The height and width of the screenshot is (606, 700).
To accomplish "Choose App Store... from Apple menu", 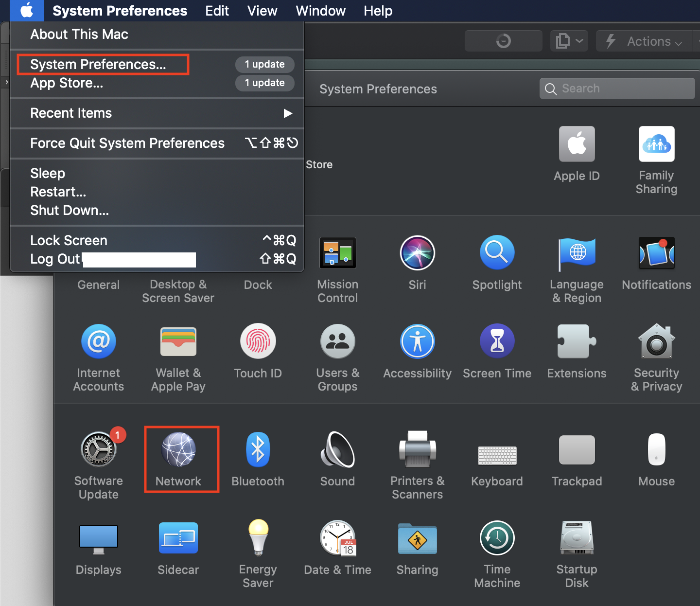I will pos(157,83).
